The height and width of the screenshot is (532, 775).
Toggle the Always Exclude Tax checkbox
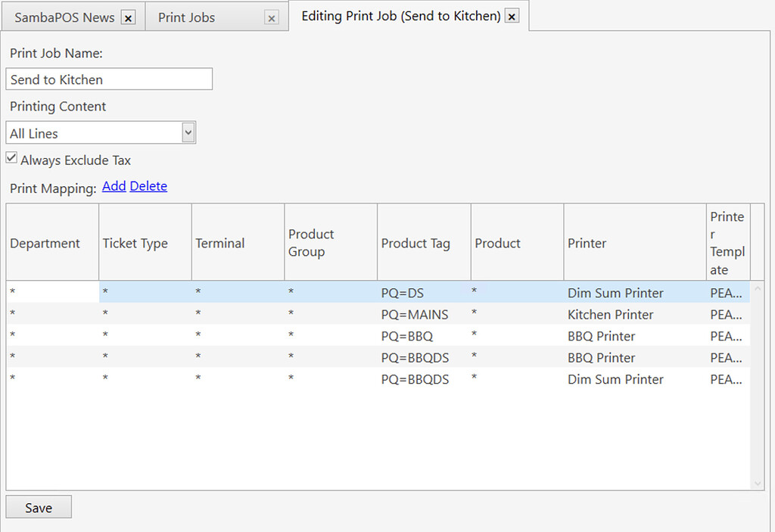coord(11,159)
